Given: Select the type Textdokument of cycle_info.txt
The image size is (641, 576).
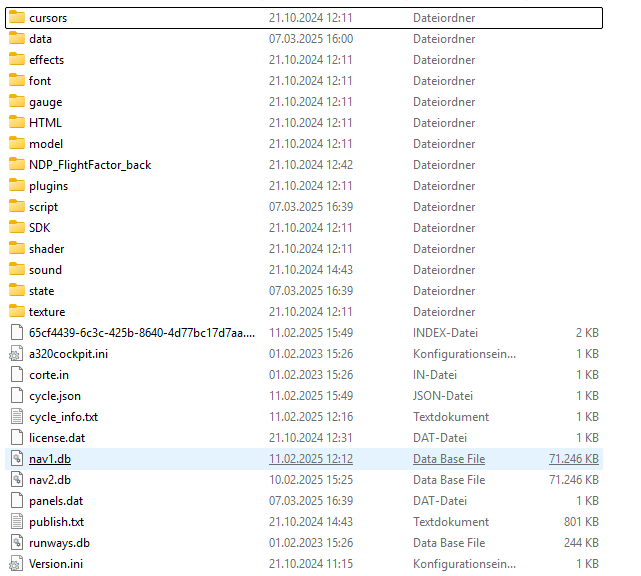Looking at the screenshot, I should pyautogui.click(x=451, y=417).
